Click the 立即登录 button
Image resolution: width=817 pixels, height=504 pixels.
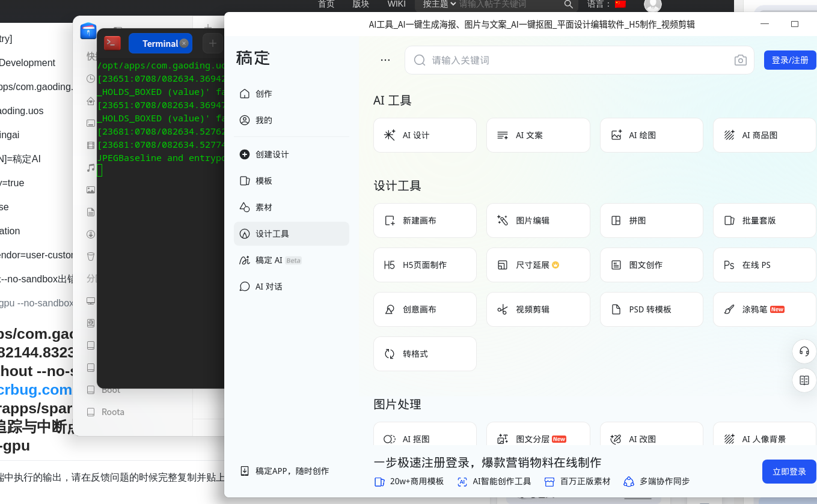click(x=789, y=472)
